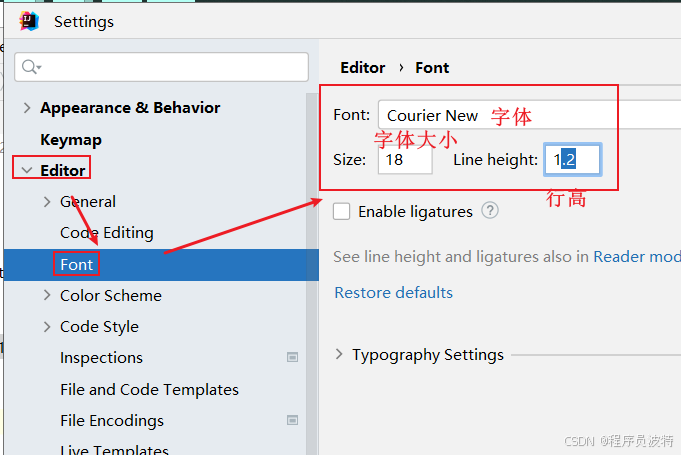The height and width of the screenshot is (455, 681).
Task: Click the Restore defaults link
Action: [393, 293]
